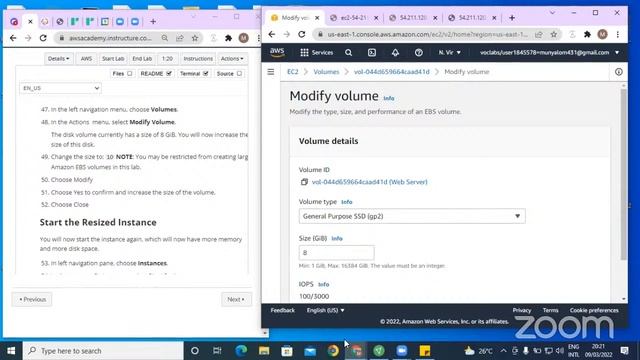Open Task View on the taskbar

click(x=217, y=351)
